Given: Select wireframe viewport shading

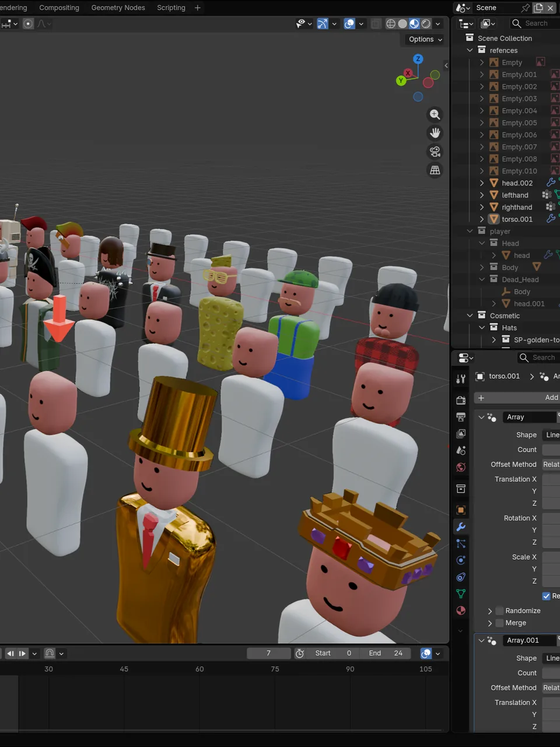Looking at the screenshot, I should click(x=391, y=23).
